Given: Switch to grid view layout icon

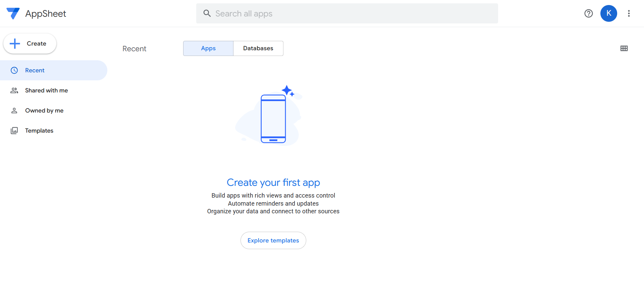Looking at the screenshot, I should click(x=624, y=48).
